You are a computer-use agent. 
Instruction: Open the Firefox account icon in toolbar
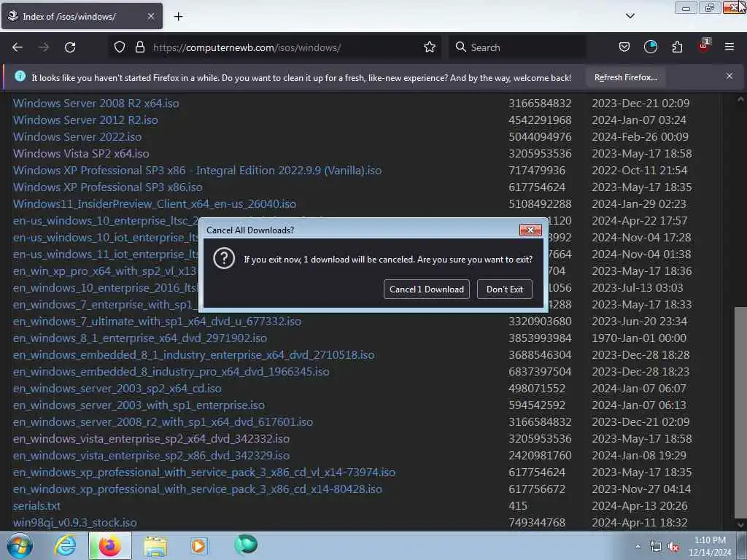click(x=650, y=47)
